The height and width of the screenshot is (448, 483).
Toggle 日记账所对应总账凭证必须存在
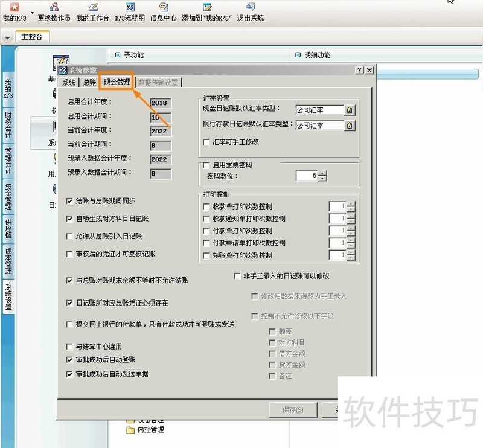(x=69, y=303)
